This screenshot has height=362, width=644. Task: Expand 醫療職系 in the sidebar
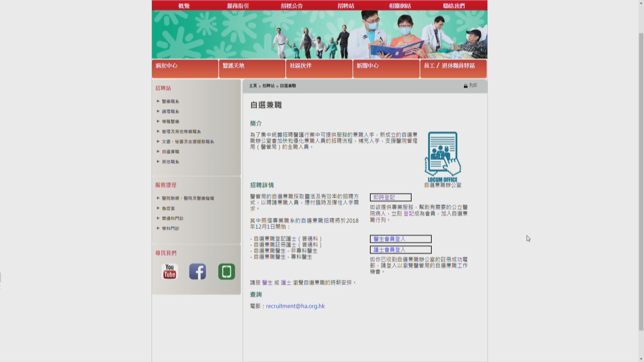pos(170,102)
